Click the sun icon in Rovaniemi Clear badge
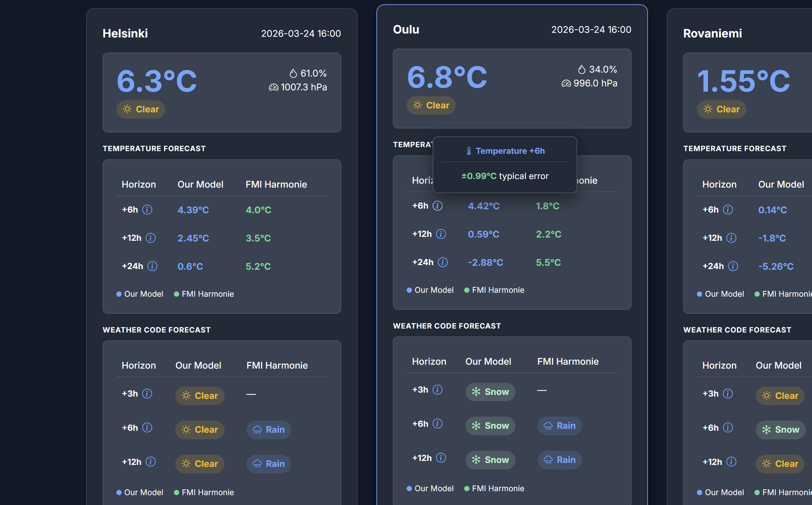 tap(707, 109)
